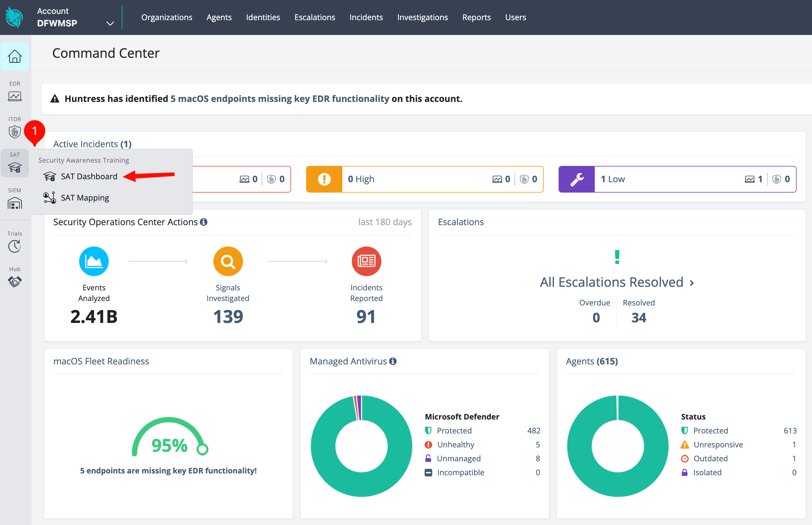Select SAT Dashboard from flyout menu
The image size is (812, 525).
click(89, 176)
